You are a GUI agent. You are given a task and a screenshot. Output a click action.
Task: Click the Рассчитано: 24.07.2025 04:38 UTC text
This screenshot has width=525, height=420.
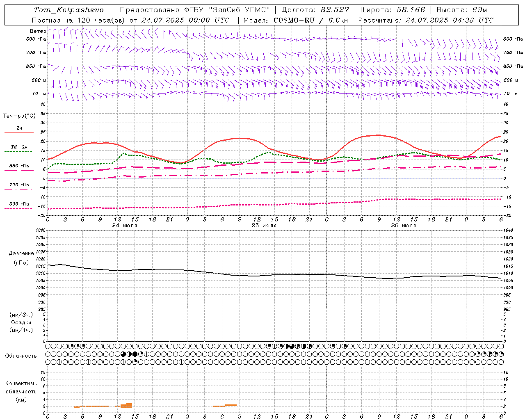coord(426,20)
